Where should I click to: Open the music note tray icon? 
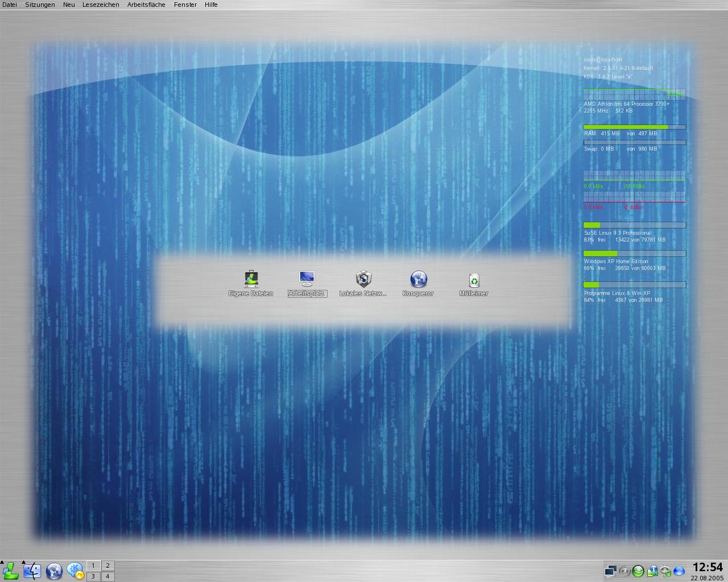[x=665, y=571]
